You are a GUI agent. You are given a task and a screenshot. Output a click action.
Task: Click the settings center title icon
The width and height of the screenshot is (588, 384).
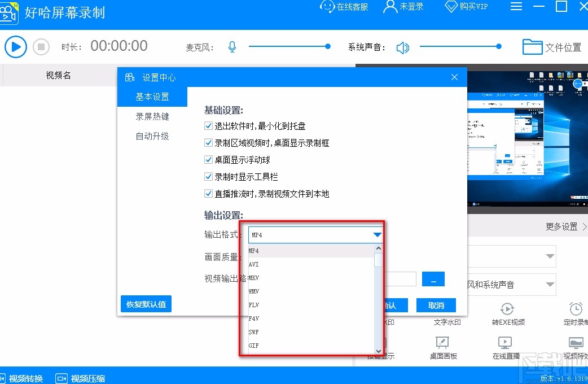130,77
